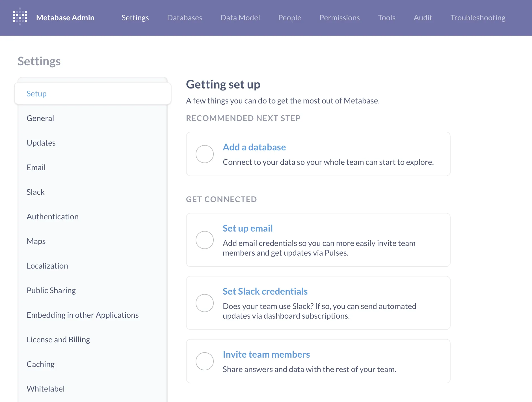Open the Tools section

click(387, 18)
